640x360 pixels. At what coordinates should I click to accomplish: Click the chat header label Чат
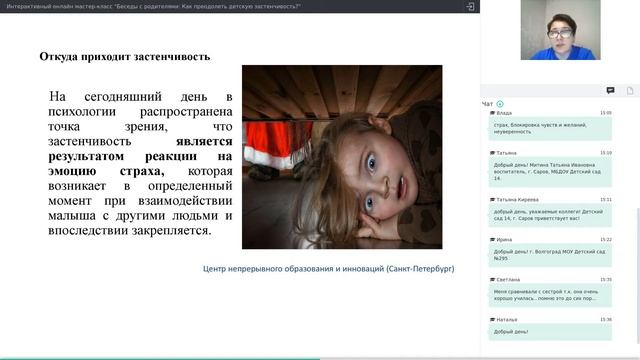click(487, 104)
